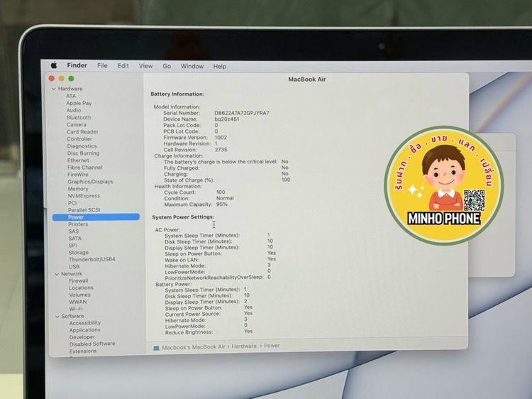Select Ethernet in the sidebar
Screen dimensions: 532x399
tap(78, 160)
